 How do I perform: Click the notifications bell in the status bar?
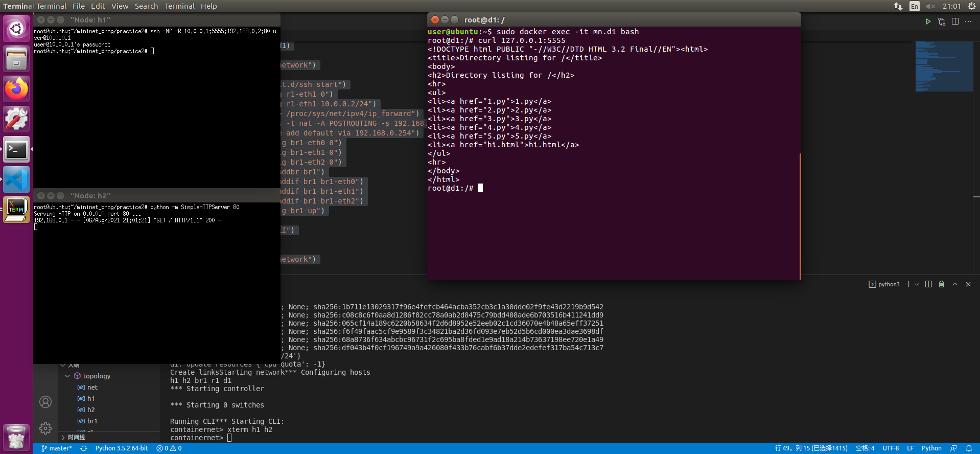969,448
